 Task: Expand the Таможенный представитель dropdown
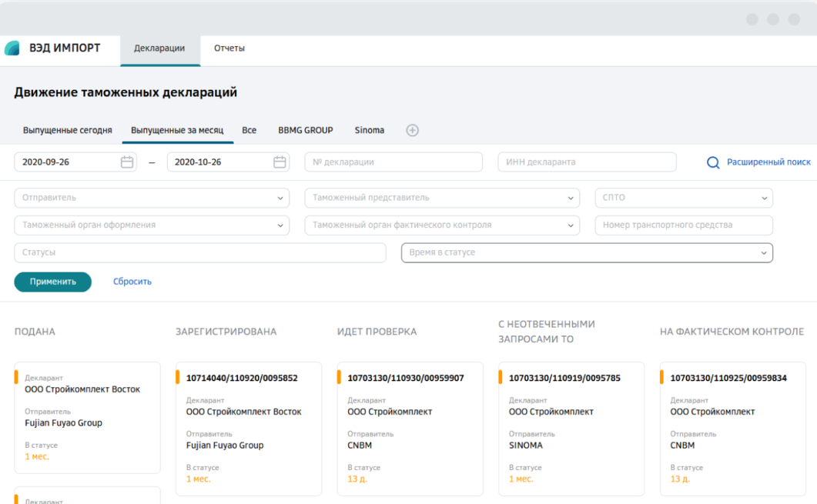click(442, 198)
